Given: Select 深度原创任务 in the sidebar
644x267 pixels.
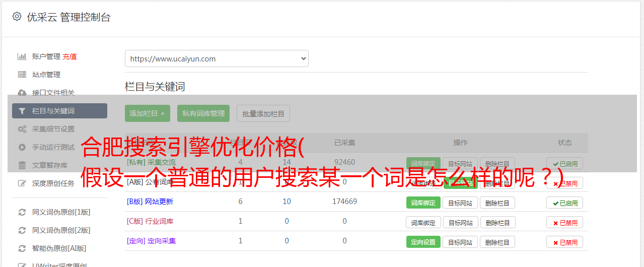Looking at the screenshot, I should (x=53, y=183).
